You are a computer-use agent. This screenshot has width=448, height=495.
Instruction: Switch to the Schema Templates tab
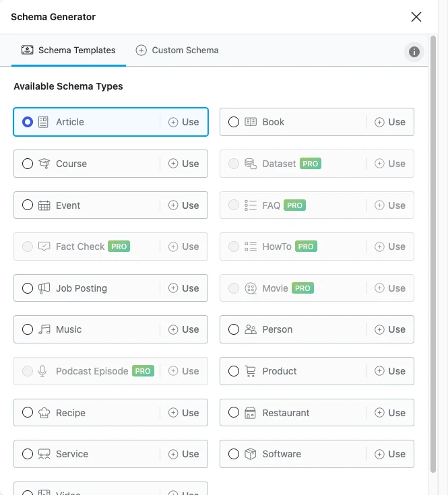point(69,51)
